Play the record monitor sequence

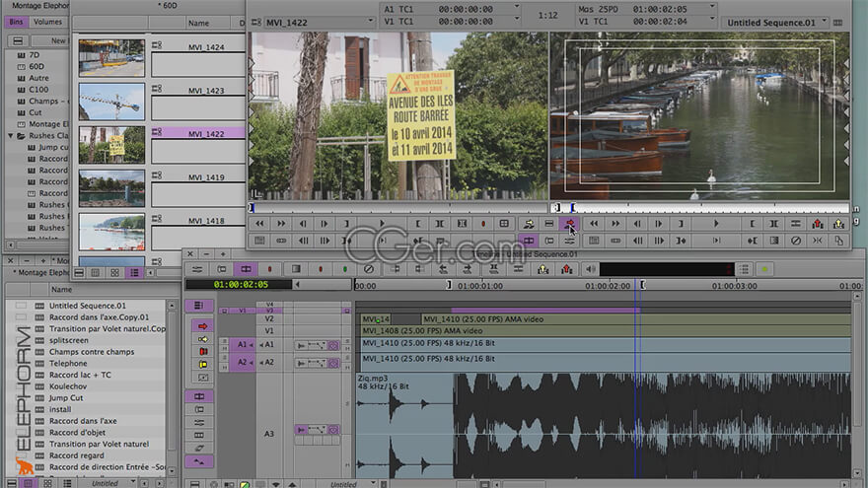pos(716,224)
